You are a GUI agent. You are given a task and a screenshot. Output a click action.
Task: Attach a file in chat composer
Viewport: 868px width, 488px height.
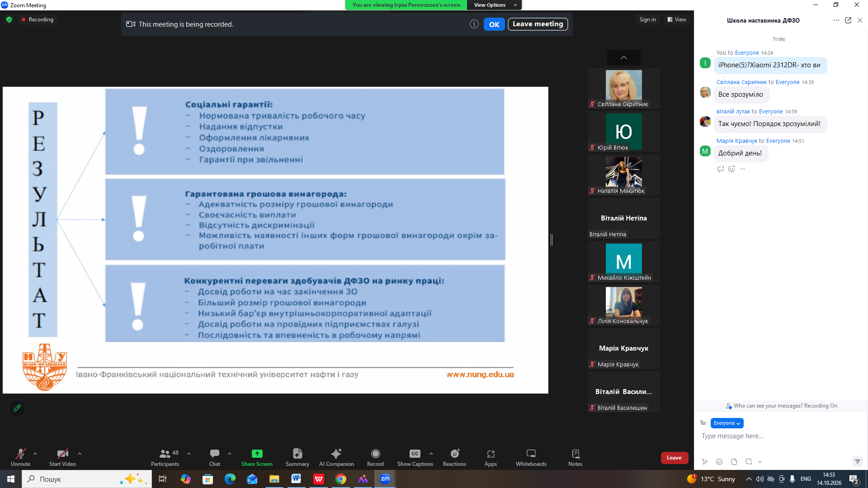(734, 462)
